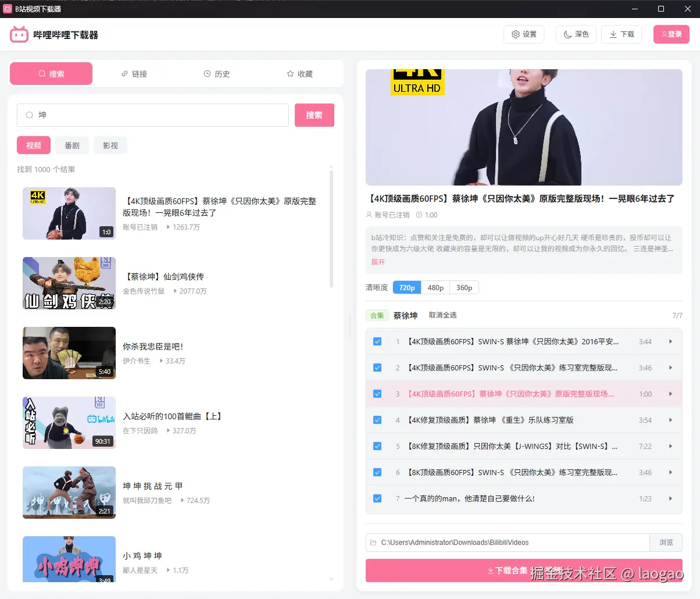Click title 你杀我忠臣是吧!
Viewport: 700px width, 599px height.
[153, 347]
